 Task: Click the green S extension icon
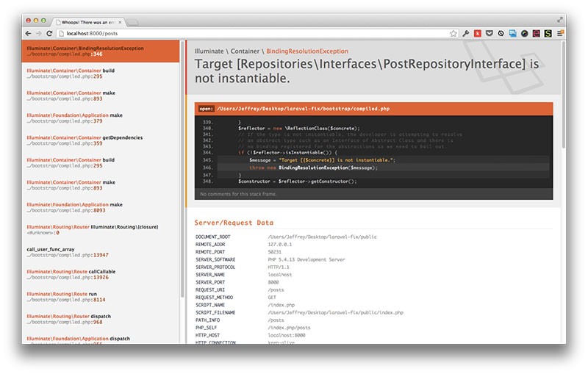(x=548, y=33)
